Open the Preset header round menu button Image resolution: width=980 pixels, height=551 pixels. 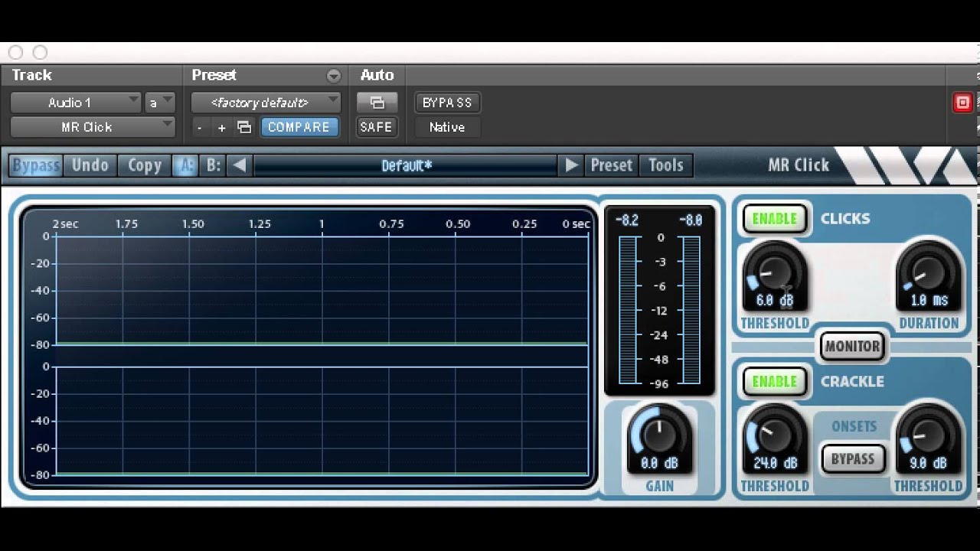(333, 75)
